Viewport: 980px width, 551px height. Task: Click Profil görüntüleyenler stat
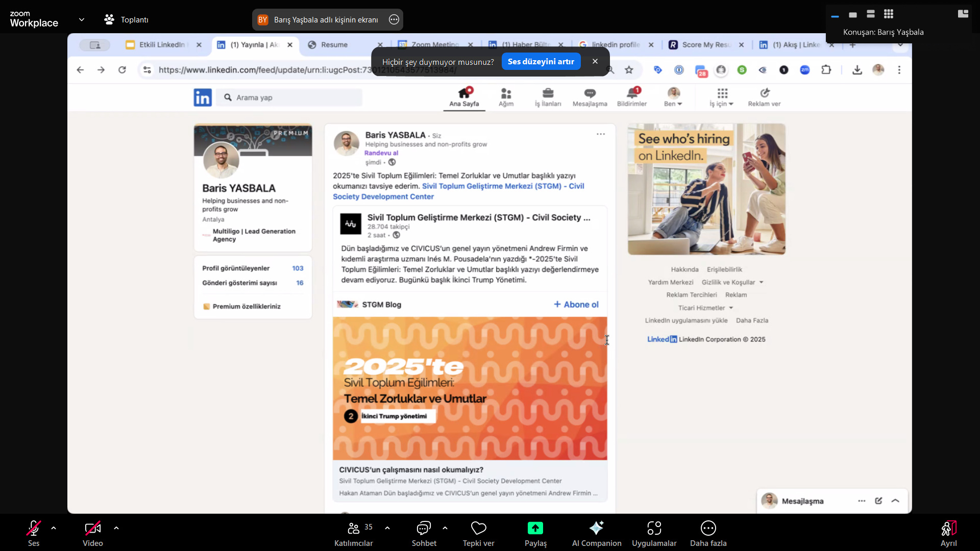coord(253,268)
